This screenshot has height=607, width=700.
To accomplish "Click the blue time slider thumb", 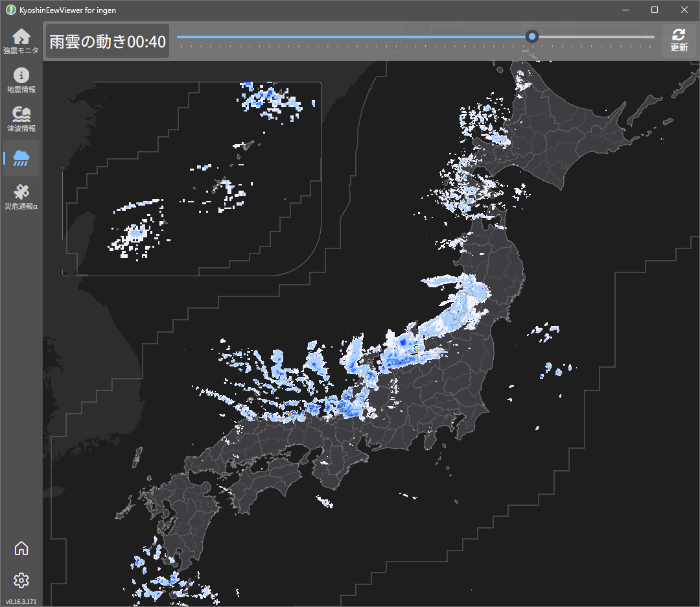I will pyautogui.click(x=531, y=36).
